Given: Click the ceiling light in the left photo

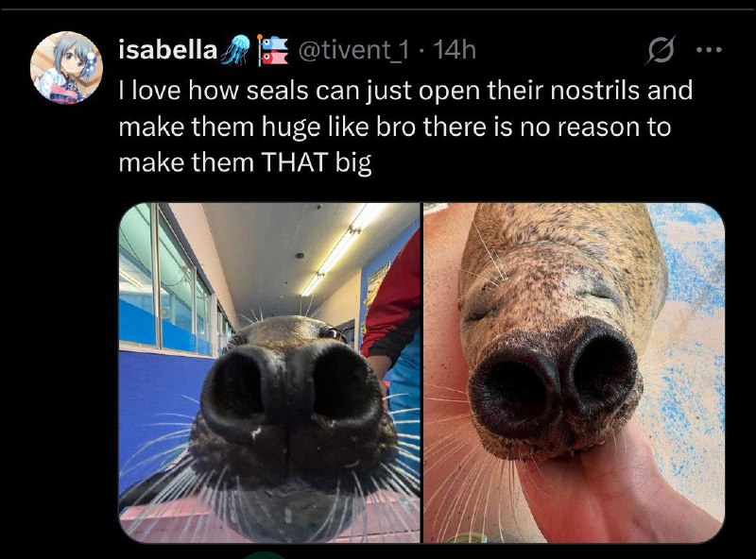Looking at the screenshot, I should pyautogui.click(x=340, y=249).
